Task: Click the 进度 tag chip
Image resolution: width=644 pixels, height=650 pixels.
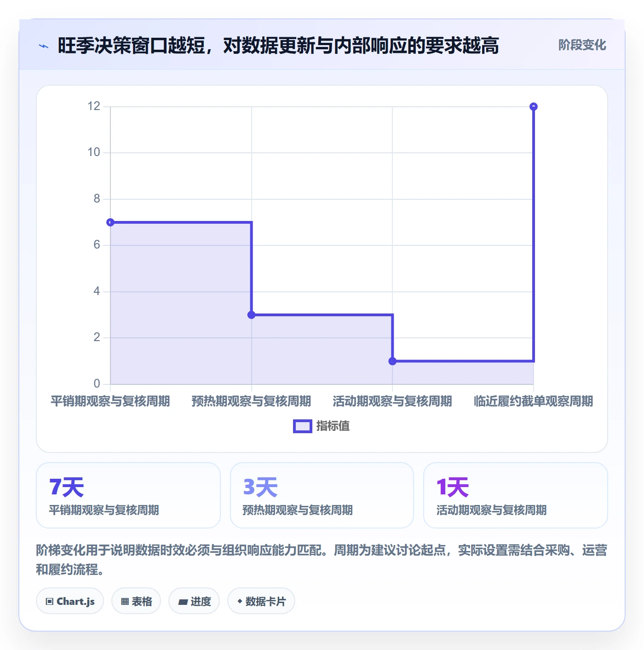Action: 194,601
